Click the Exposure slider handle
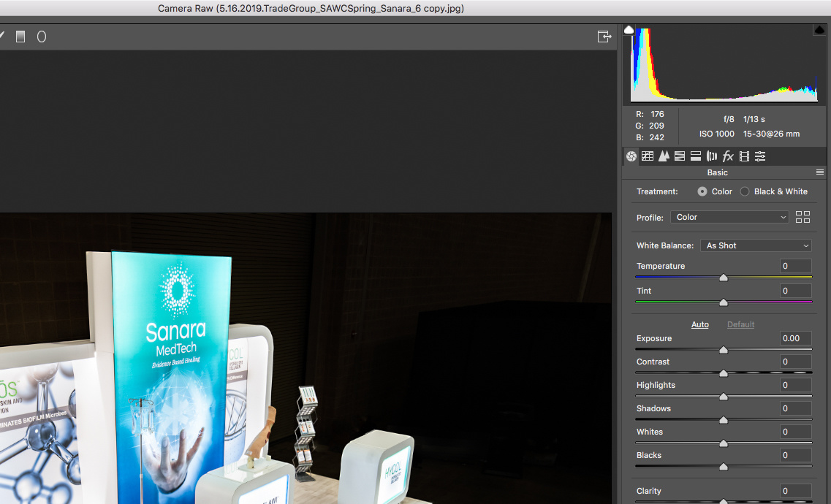The height and width of the screenshot is (504, 831). click(724, 350)
